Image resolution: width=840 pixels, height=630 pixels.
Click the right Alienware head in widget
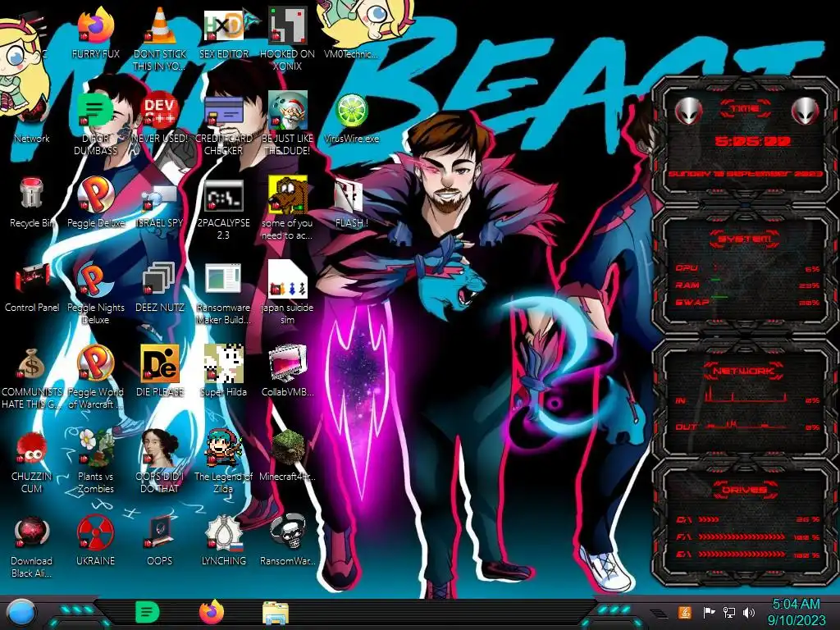(x=806, y=111)
